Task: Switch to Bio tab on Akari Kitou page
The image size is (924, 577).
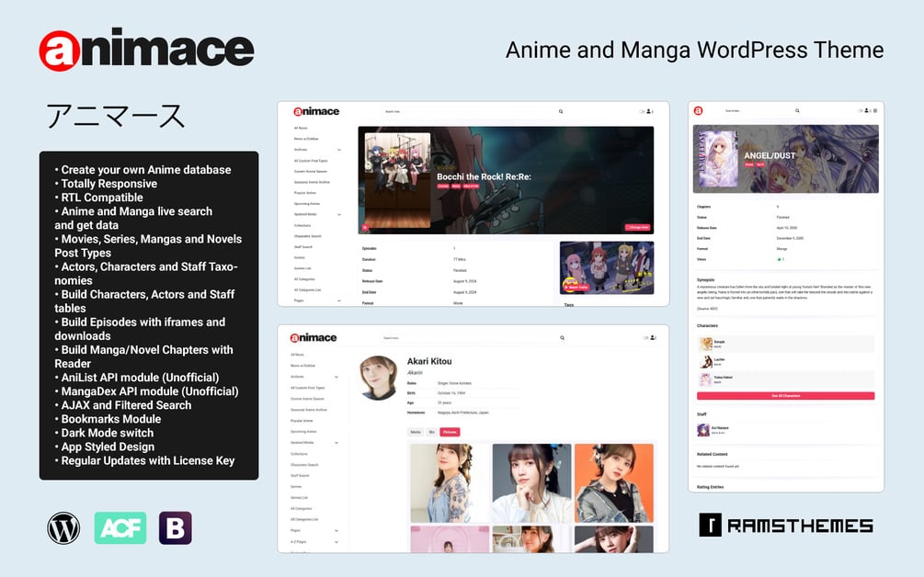Action: [x=431, y=432]
